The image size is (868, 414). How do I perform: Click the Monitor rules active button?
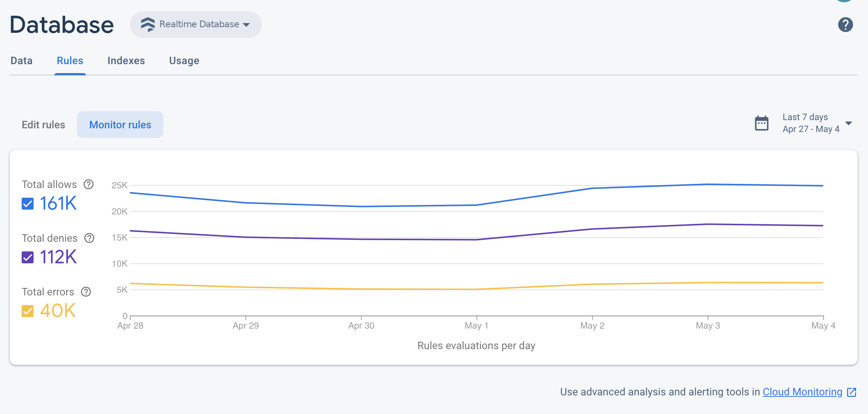120,125
